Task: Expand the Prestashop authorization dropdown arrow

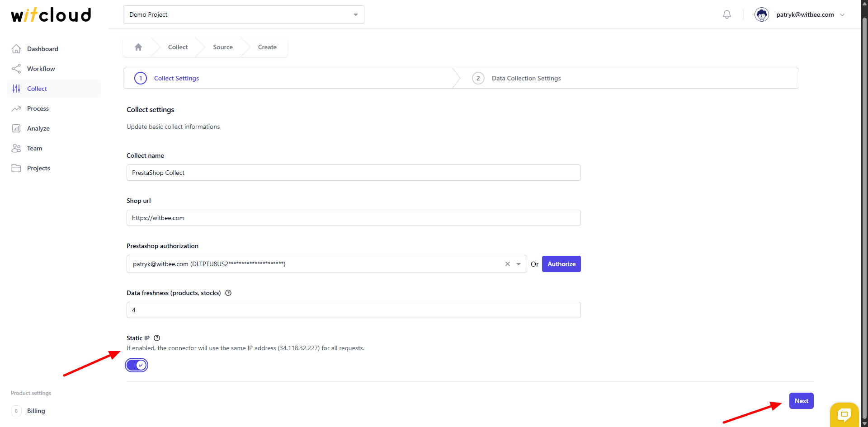Action: click(519, 264)
